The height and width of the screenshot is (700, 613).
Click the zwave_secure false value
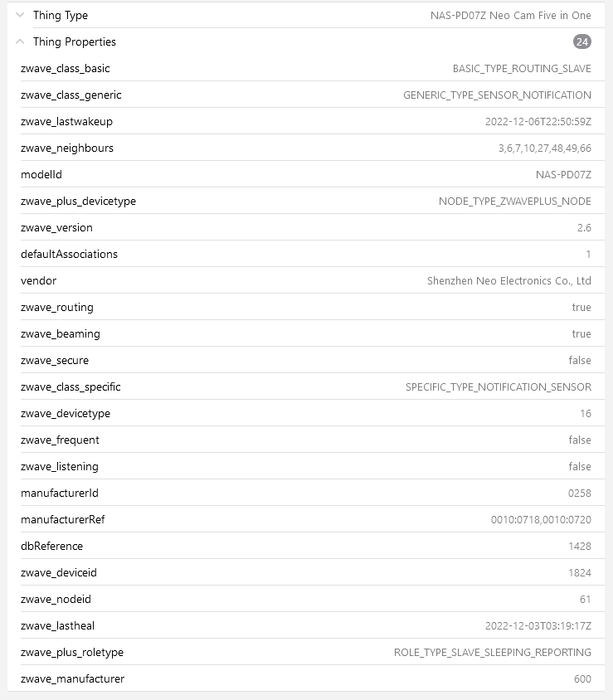tap(580, 360)
